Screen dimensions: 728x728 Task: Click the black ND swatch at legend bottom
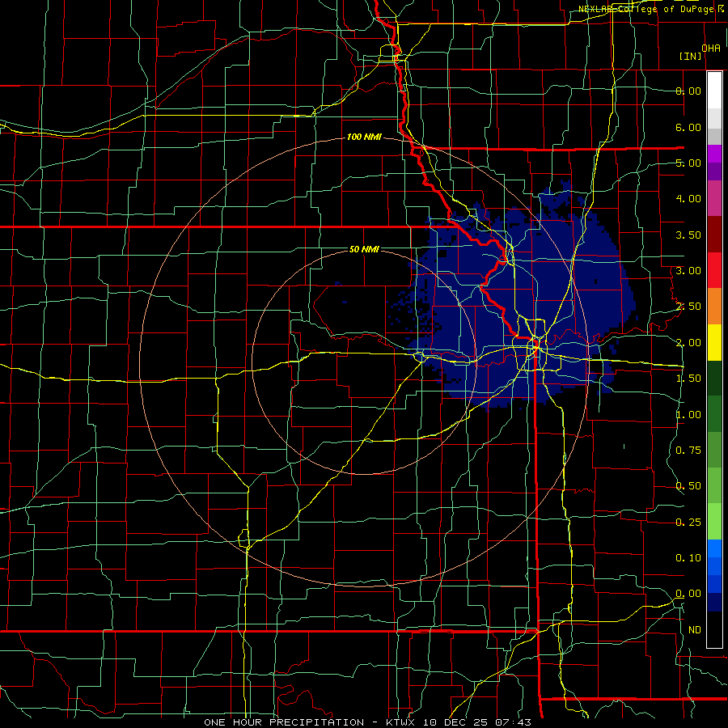coord(714,629)
